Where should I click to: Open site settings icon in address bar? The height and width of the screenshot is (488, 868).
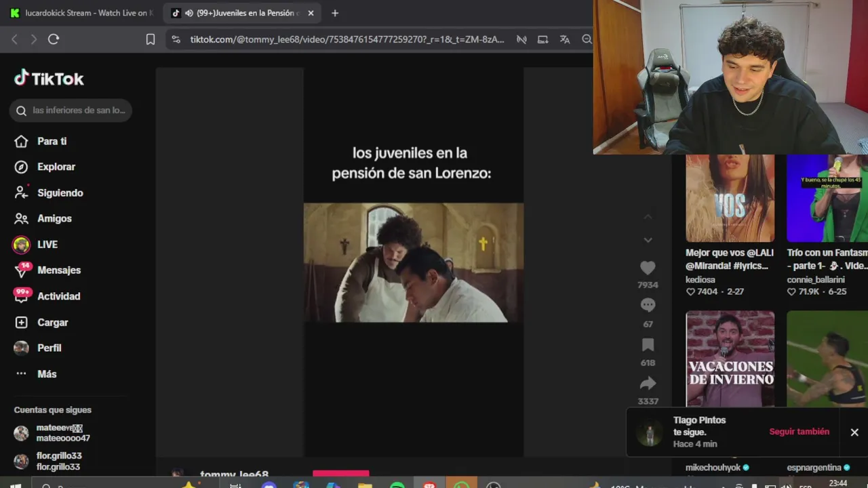coord(176,39)
